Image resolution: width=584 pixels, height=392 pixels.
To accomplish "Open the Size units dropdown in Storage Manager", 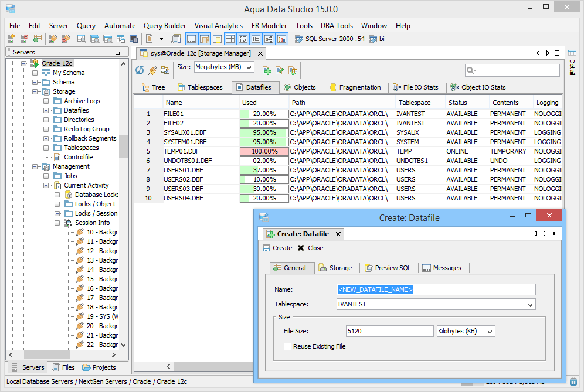I will point(249,67).
